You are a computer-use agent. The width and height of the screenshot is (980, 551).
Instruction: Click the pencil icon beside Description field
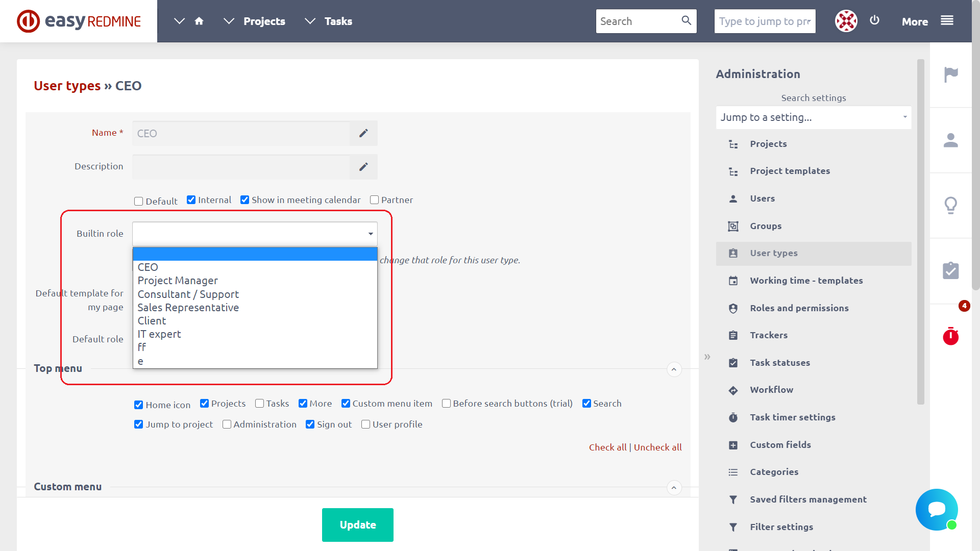coord(363,167)
